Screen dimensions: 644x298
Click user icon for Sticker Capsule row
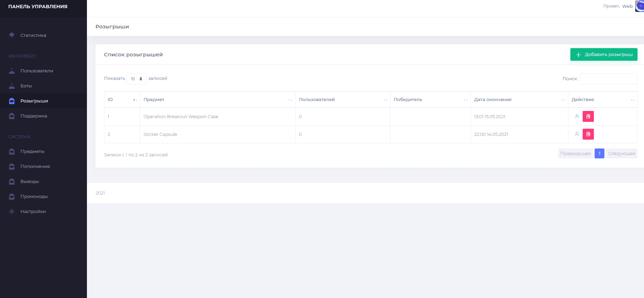click(577, 134)
